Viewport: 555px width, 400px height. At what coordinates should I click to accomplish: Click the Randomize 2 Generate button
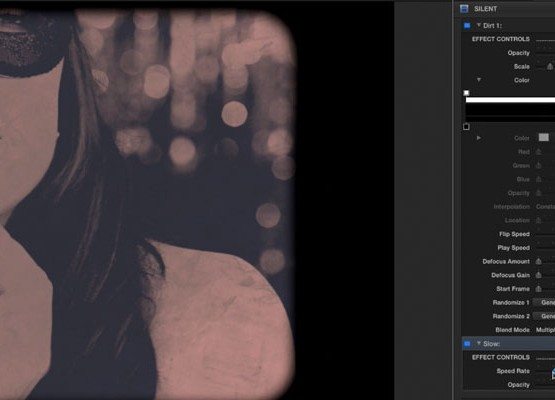click(545, 316)
